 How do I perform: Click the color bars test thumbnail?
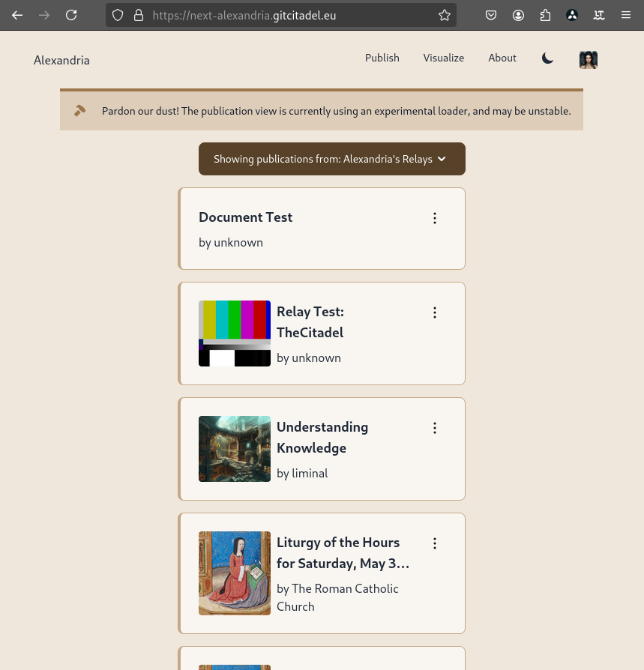tap(235, 334)
